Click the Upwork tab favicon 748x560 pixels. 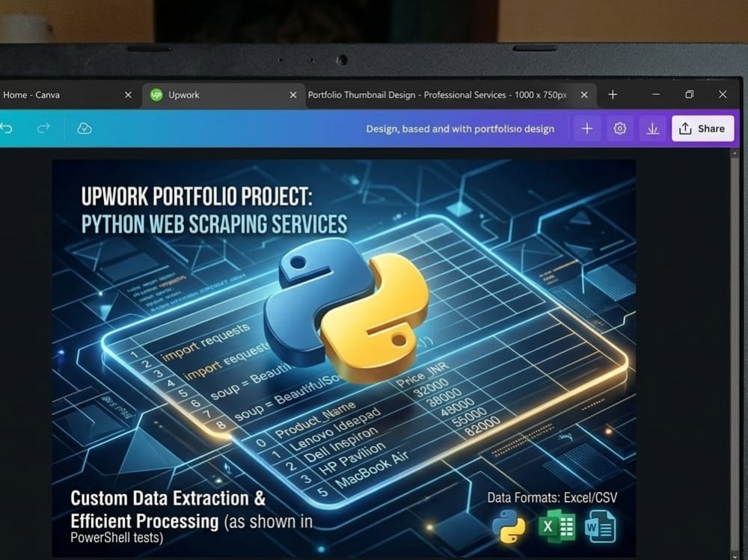click(156, 95)
